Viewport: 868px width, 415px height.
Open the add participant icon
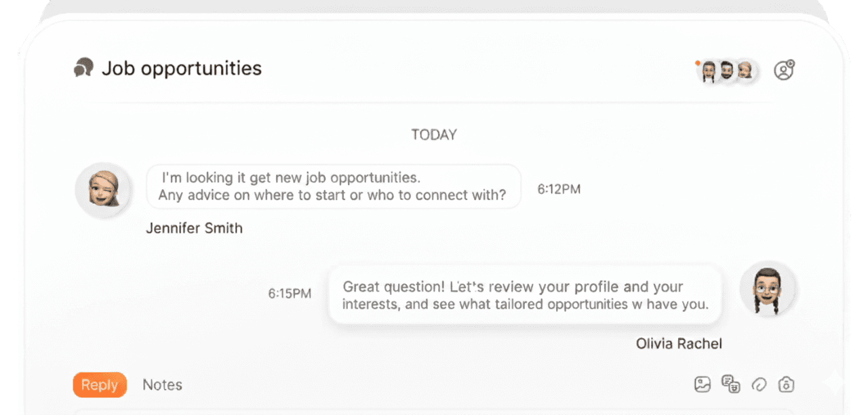point(784,70)
